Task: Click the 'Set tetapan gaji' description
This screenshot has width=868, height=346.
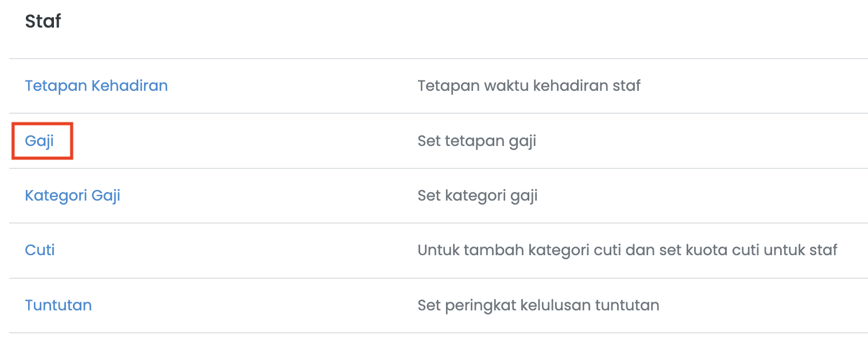Action: 477,141
